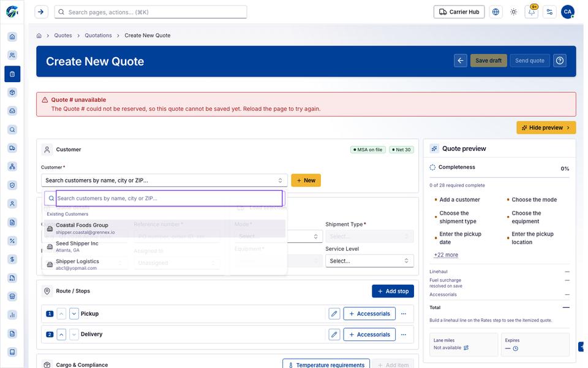Click the Add stop button
This screenshot has width=588, height=368.
click(x=393, y=291)
